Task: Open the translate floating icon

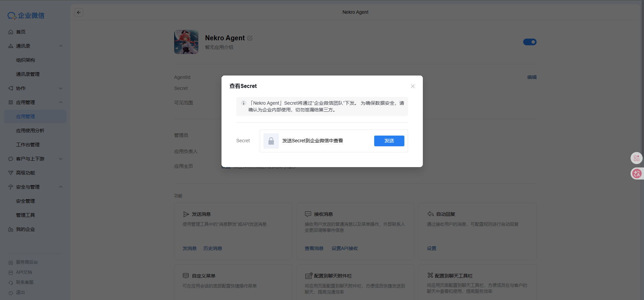Action: coord(637,173)
